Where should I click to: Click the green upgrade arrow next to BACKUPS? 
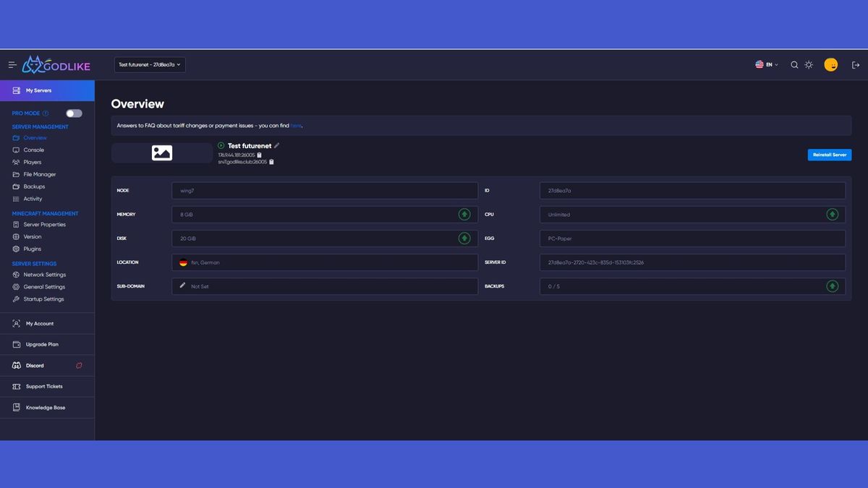click(x=833, y=286)
